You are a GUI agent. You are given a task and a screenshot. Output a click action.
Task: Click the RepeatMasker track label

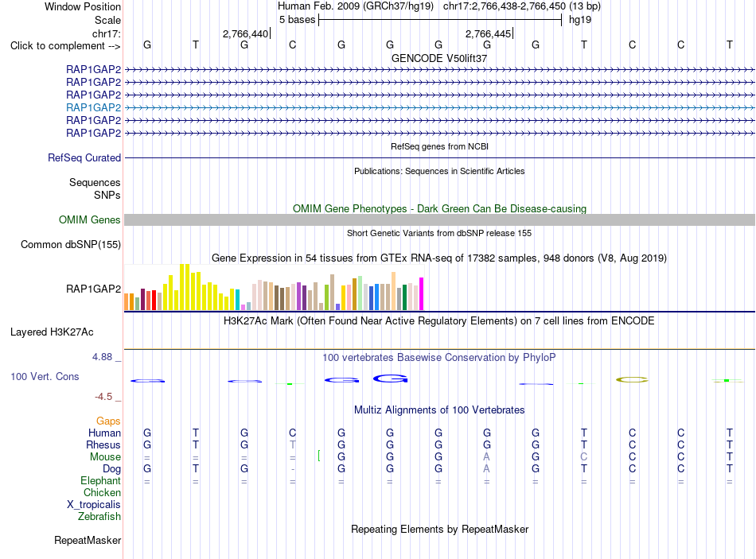click(x=88, y=540)
